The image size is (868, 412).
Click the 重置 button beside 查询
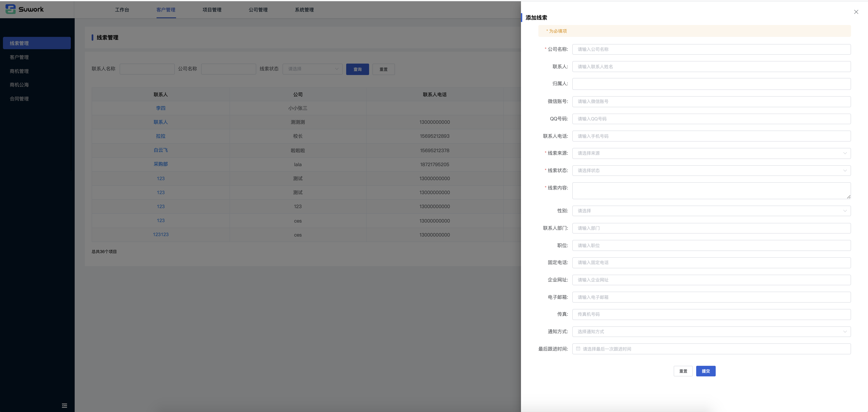[384, 69]
